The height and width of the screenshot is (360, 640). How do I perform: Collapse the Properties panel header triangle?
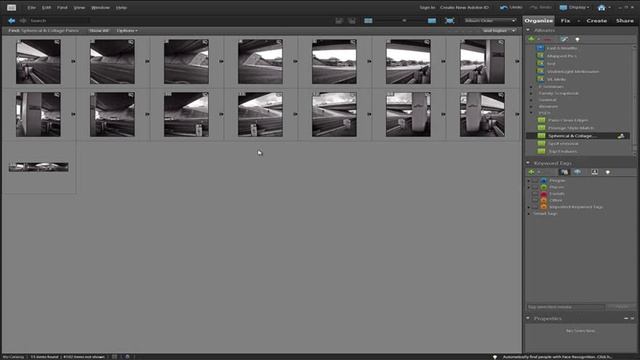tap(528, 318)
